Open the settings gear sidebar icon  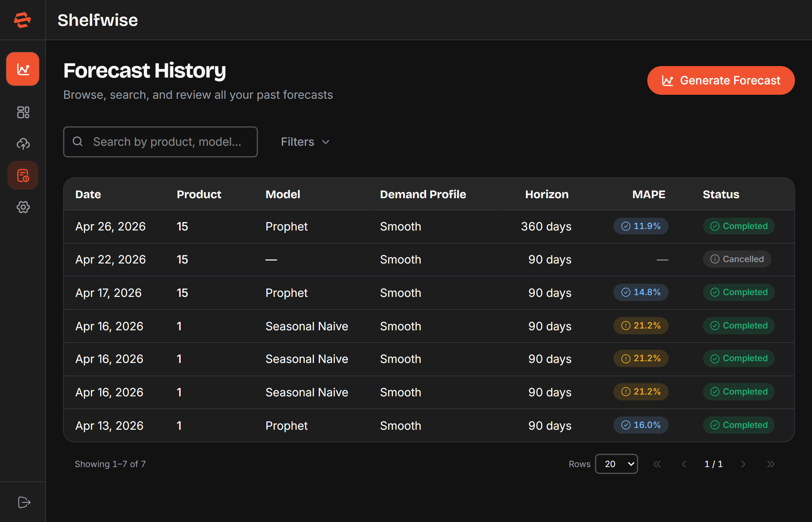[x=23, y=207]
